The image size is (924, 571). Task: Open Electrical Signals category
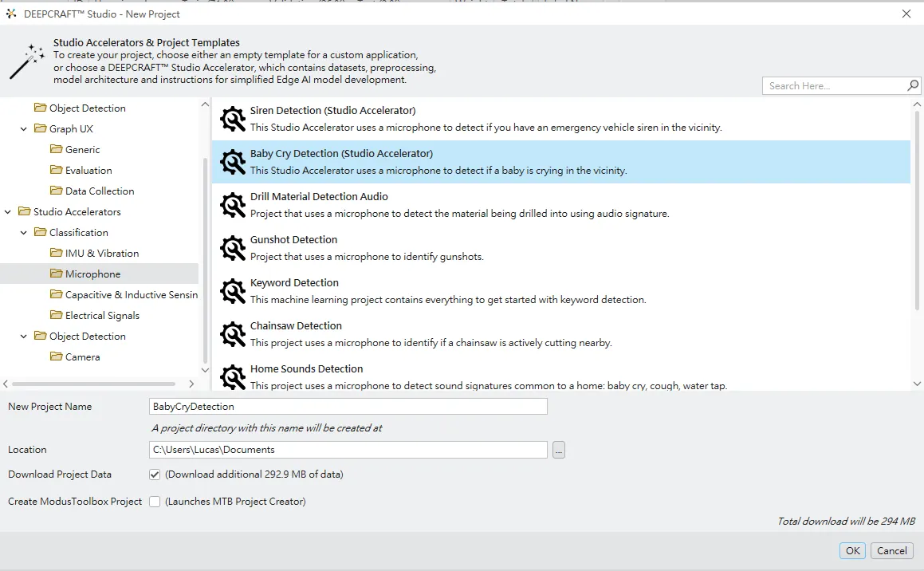(102, 316)
